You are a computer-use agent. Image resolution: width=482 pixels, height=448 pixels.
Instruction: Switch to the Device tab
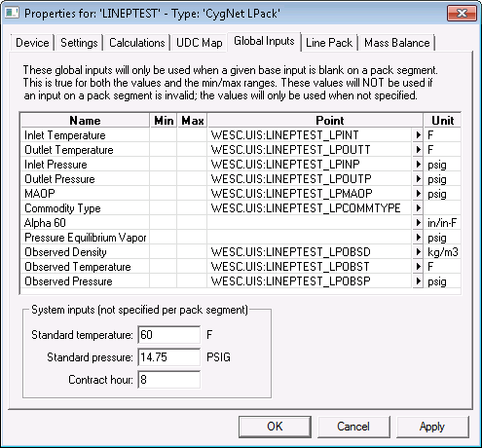pos(32,43)
